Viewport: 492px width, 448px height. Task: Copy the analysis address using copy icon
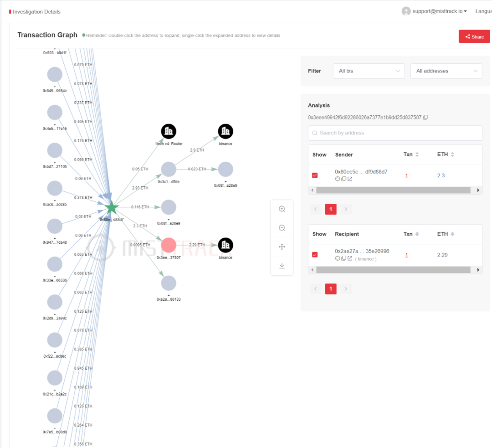425,118
